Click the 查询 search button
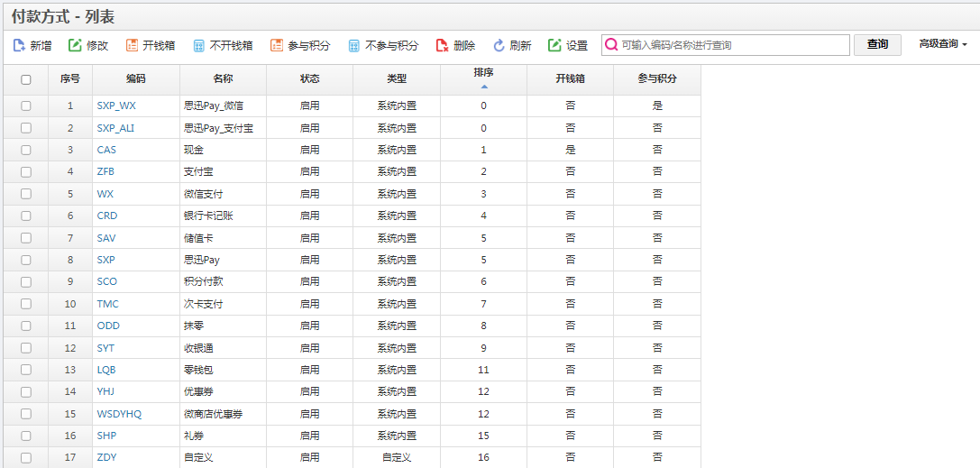The image size is (980, 468). pyautogui.click(x=877, y=44)
